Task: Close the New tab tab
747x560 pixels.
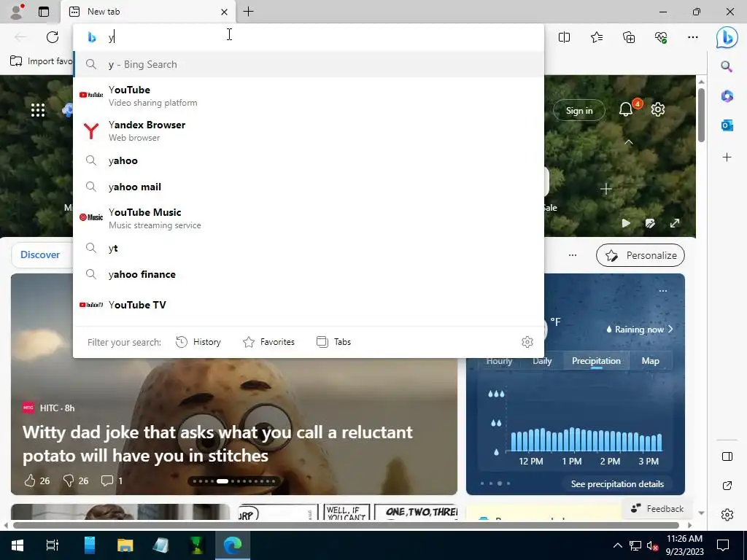Action: pyautogui.click(x=224, y=12)
